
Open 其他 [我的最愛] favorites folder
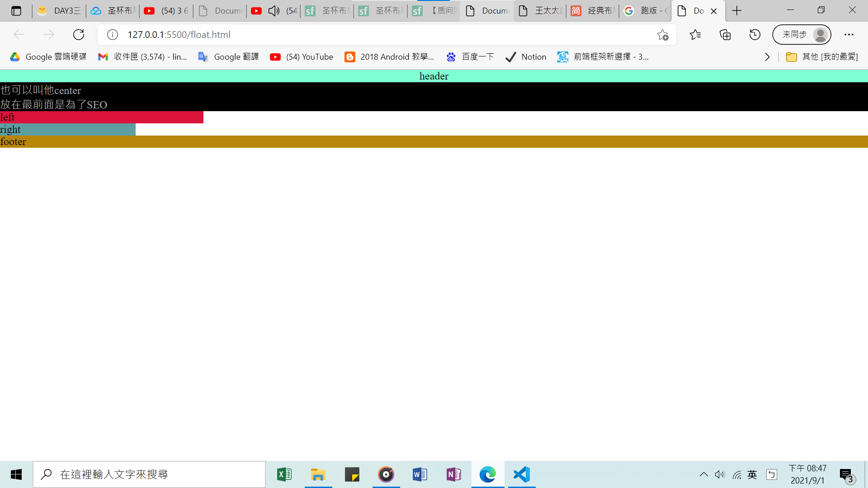(x=822, y=57)
